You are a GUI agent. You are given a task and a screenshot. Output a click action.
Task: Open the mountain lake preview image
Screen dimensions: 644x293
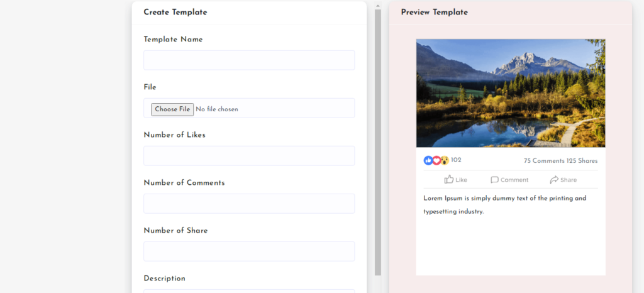pyautogui.click(x=511, y=93)
